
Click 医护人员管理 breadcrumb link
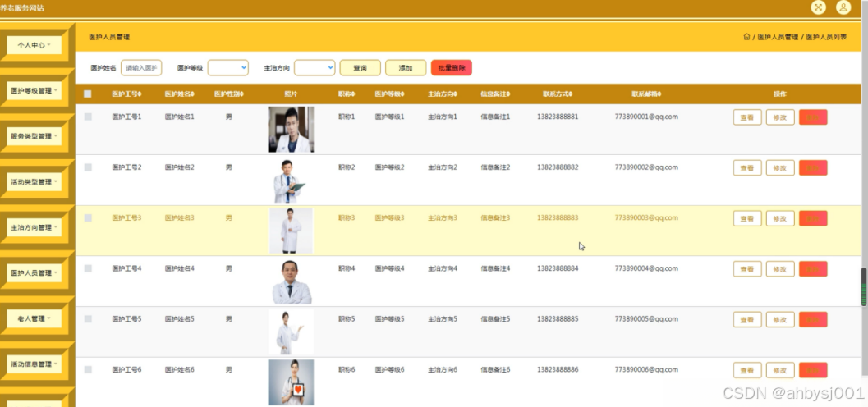point(778,37)
